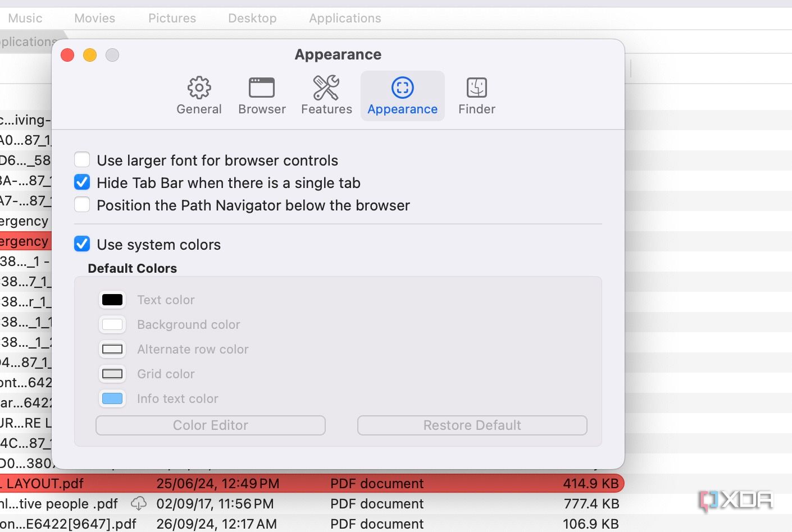The width and height of the screenshot is (792, 532).
Task: Enable larger font for browser controls
Action: [x=82, y=160]
